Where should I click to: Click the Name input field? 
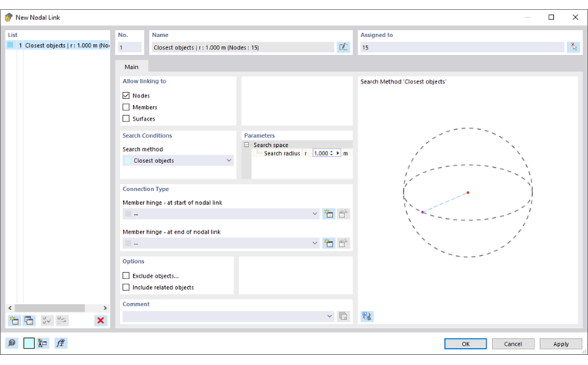pyautogui.click(x=243, y=47)
